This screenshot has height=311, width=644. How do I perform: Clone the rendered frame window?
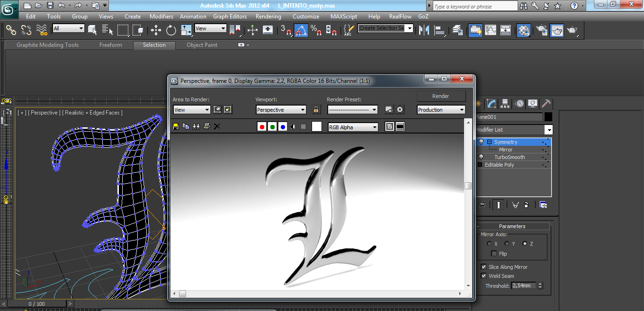(196, 126)
